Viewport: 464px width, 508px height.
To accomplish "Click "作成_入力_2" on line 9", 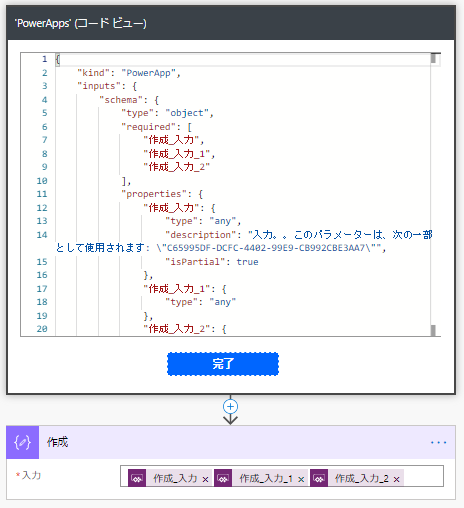I will (x=177, y=167).
